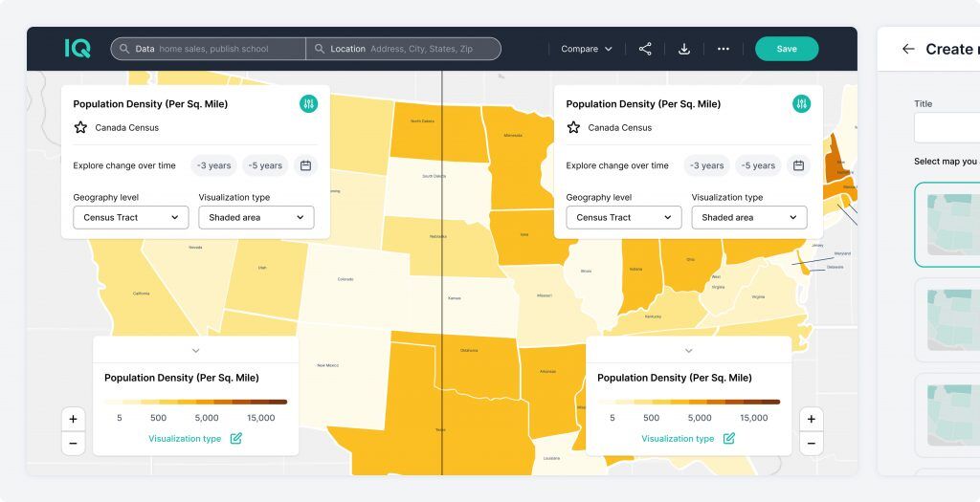Click Visualization type link in left legend
980x502 pixels.
(185, 438)
